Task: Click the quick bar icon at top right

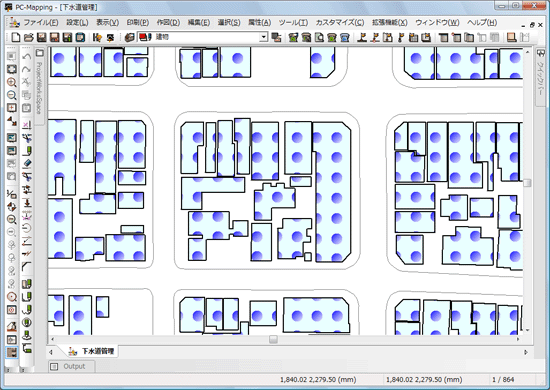Action: tap(540, 53)
